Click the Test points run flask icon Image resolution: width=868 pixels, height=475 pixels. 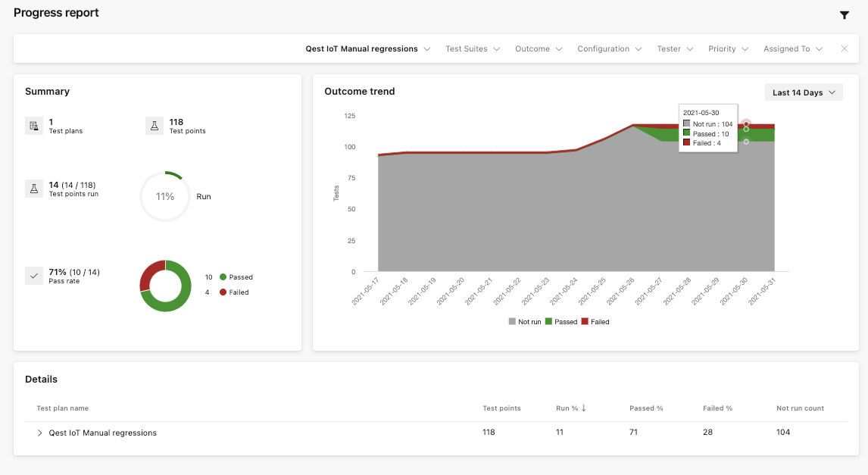coord(34,189)
